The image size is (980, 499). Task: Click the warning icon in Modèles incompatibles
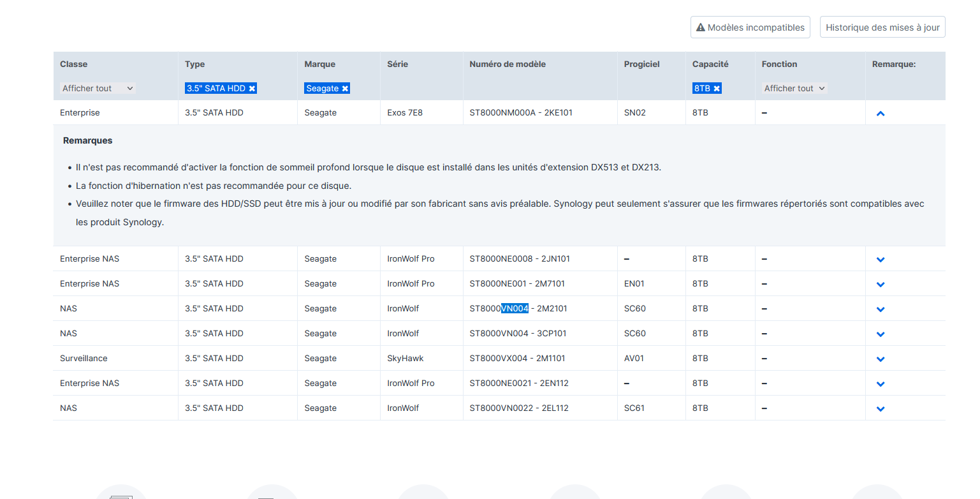point(701,27)
